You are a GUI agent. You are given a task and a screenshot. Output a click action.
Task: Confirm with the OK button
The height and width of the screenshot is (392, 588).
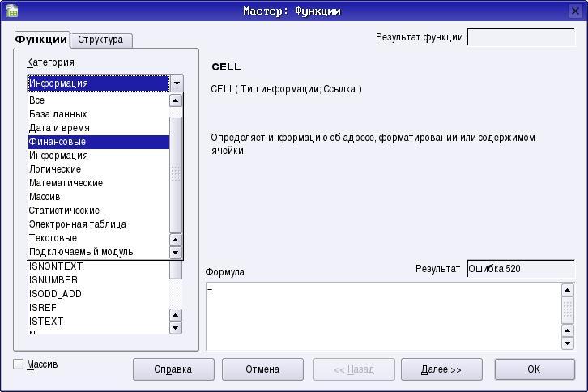[x=535, y=369]
